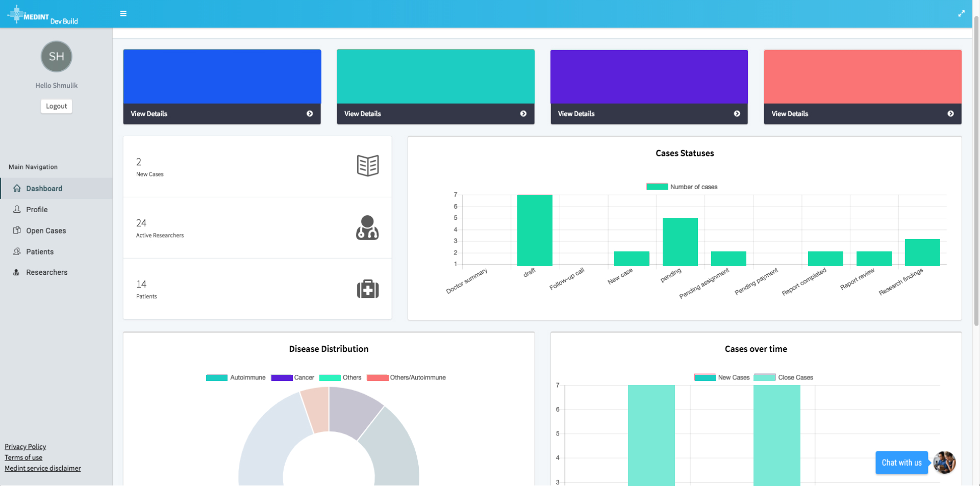Click the fullscreen expand icon in header
Viewport: 980px width, 486px height.
(x=961, y=13)
